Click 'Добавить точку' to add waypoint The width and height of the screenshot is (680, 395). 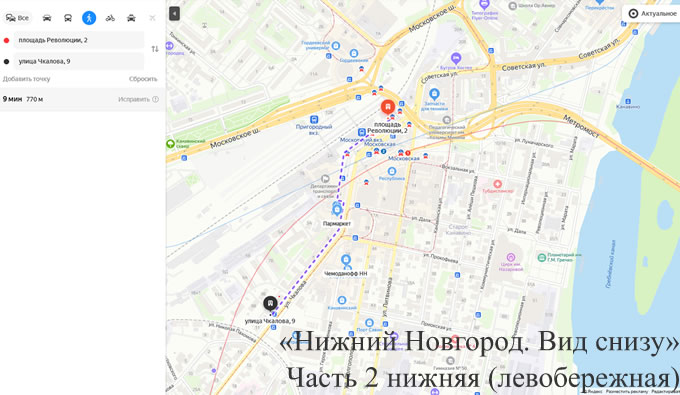click(26, 79)
